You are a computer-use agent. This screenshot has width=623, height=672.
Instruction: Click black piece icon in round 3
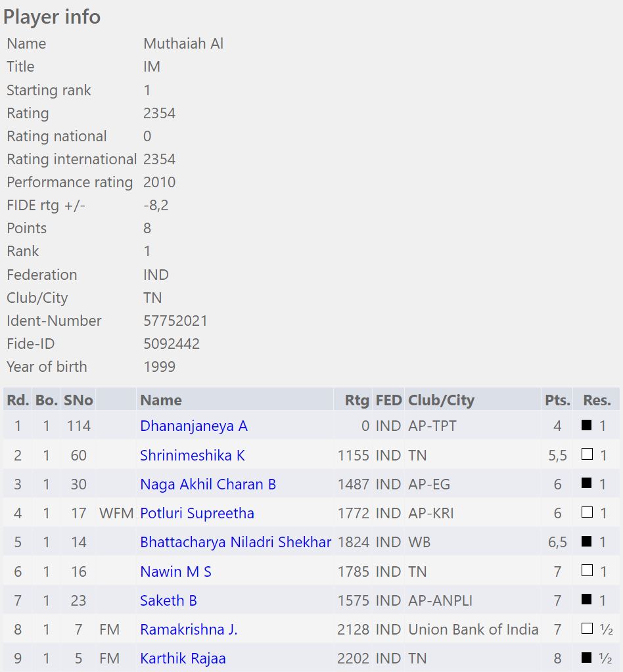point(587,483)
